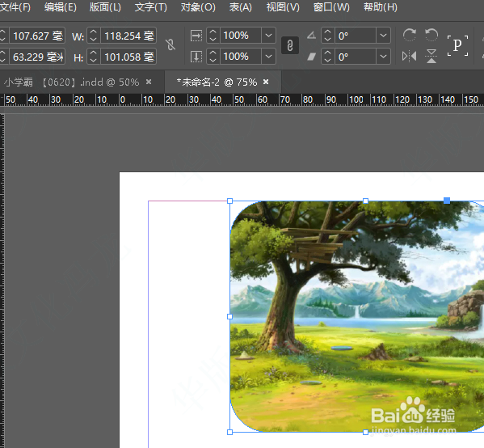Open the 帮助(H) menu
Screen dimensions: 484x448
tap(381, 7)
